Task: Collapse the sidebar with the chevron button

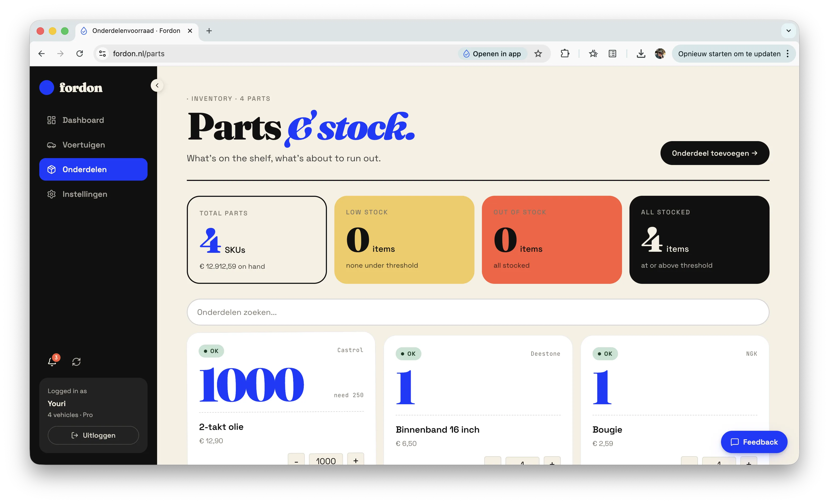Action: (157, 85)
